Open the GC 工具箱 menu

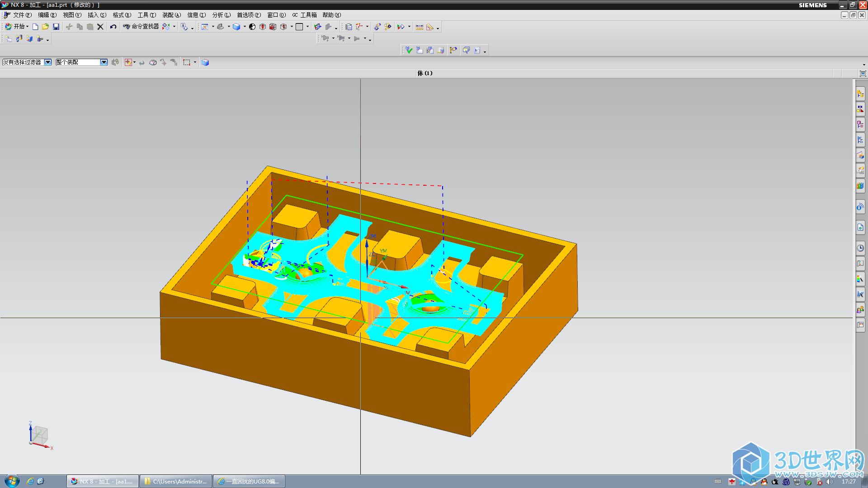(304, 15)
